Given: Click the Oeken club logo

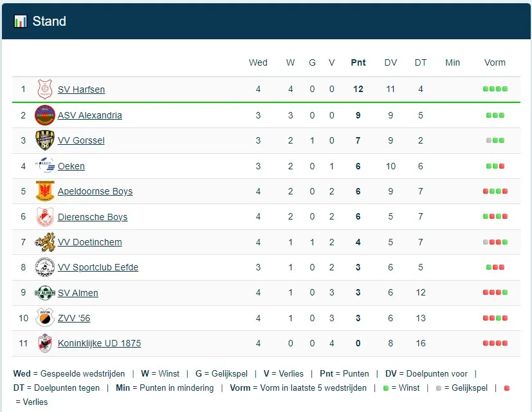Looking at the screenshot, I should tap(44, 166).
